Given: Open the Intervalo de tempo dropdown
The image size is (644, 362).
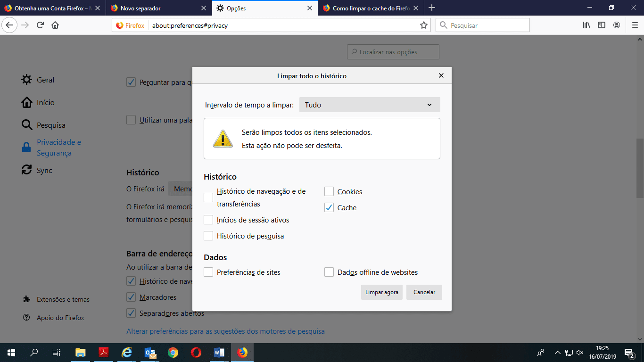Looking at the screenshot, I should 370,104.
